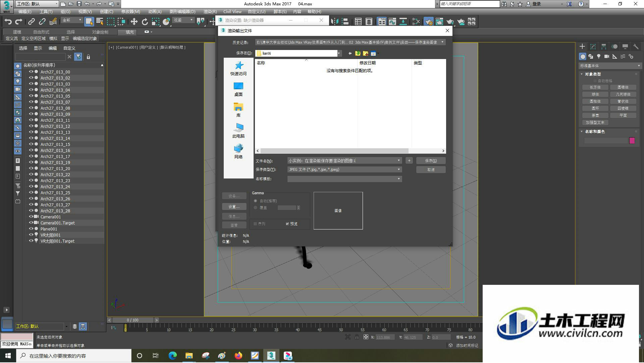Hide Arch27_013_00 via eye icon
The image size is (644, 363).
pos(31,72)
